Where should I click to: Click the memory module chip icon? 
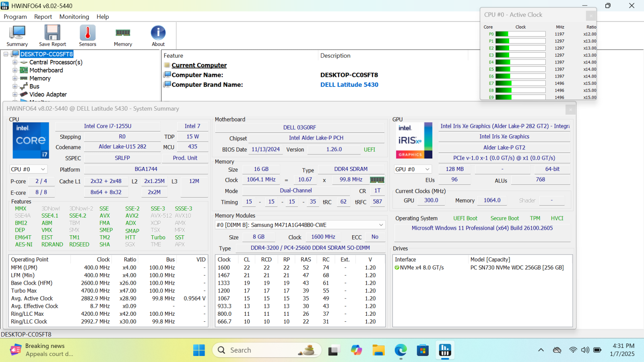377,180
